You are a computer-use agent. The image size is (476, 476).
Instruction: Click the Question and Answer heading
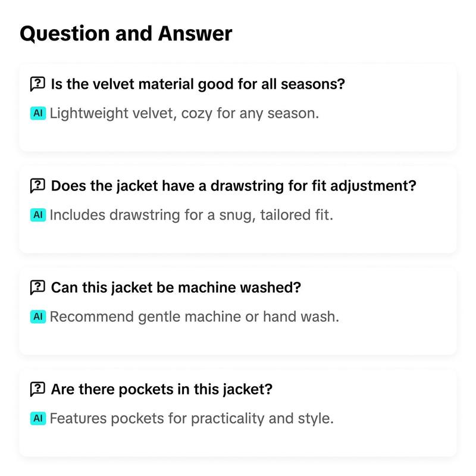(x=126, y=33)
